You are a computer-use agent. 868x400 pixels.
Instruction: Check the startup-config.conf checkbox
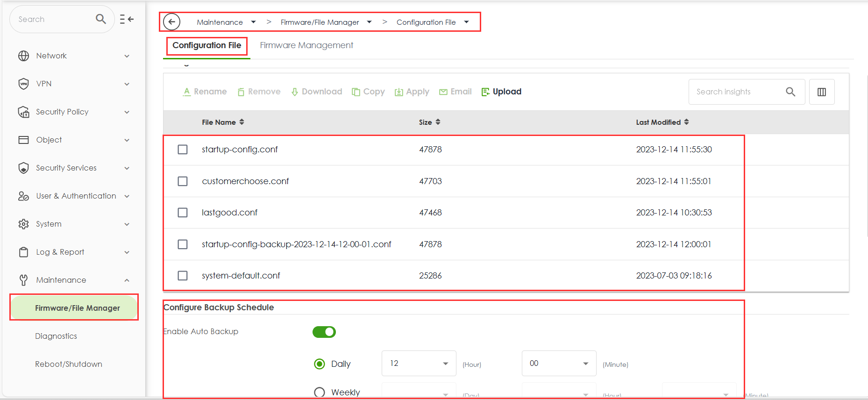pyautogui.click(x=183, y=150)
